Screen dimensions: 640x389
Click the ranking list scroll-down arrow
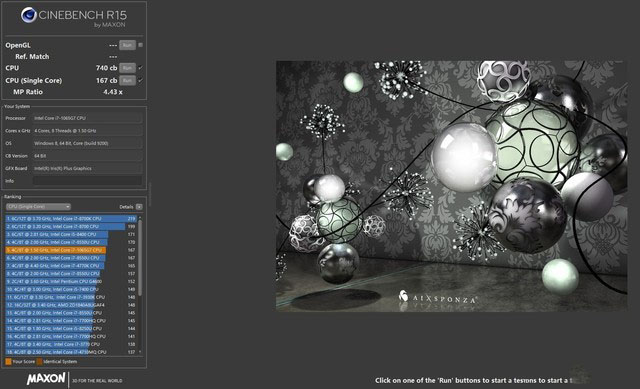click(x=140, y=352)
